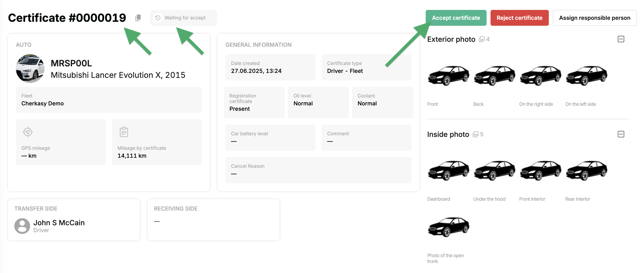Click the Comment field

[x=366, y=138]
